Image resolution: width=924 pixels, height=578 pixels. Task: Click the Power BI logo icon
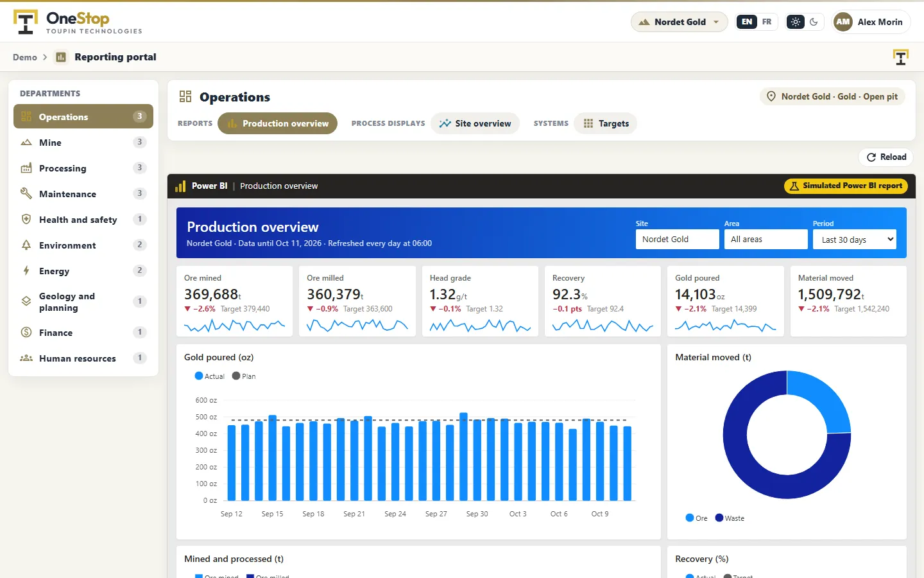pyautogui.click(x=180, y=186)
